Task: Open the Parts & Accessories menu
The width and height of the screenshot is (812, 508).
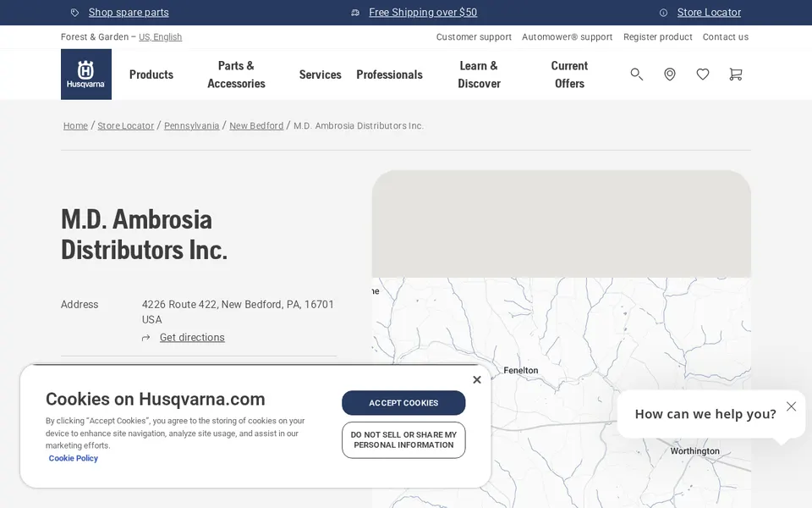Action: point(236,75)
